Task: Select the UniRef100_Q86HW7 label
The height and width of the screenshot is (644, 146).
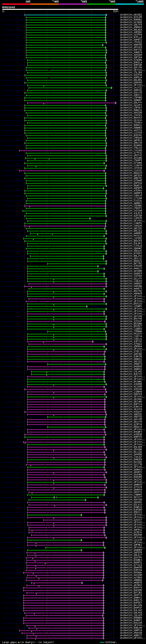Action: (x=131, y=249)
